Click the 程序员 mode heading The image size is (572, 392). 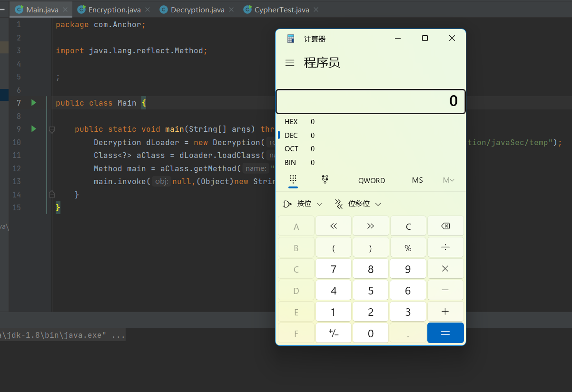(322, 63)
